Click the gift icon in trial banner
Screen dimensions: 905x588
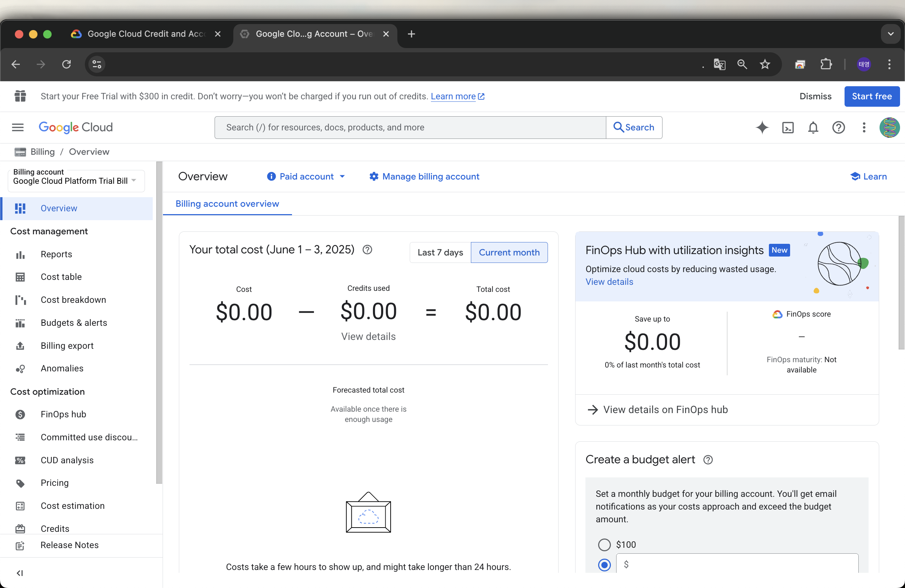click(20, 96)
